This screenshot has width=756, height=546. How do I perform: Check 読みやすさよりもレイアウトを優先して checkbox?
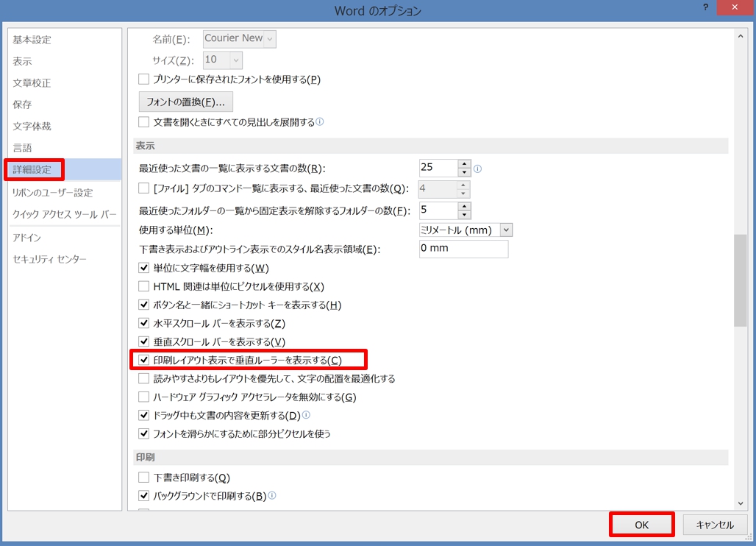pyautogui.click(x=143, y=379)
